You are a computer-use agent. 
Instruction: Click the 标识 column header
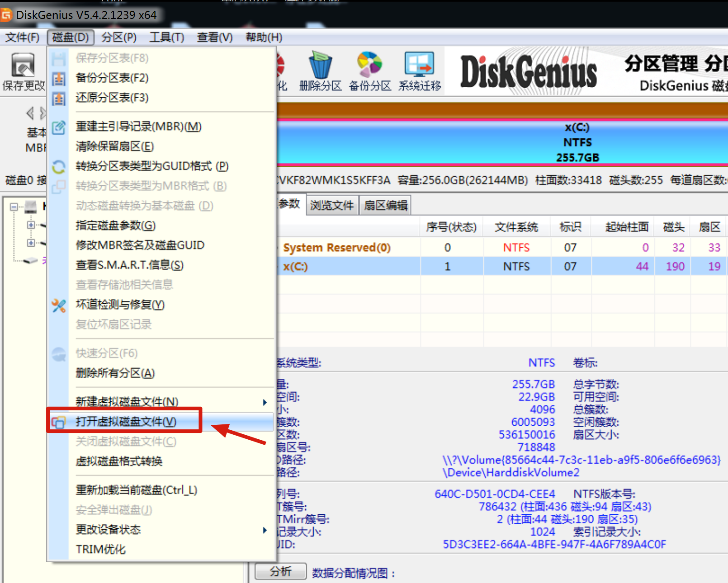pos(571,227)
